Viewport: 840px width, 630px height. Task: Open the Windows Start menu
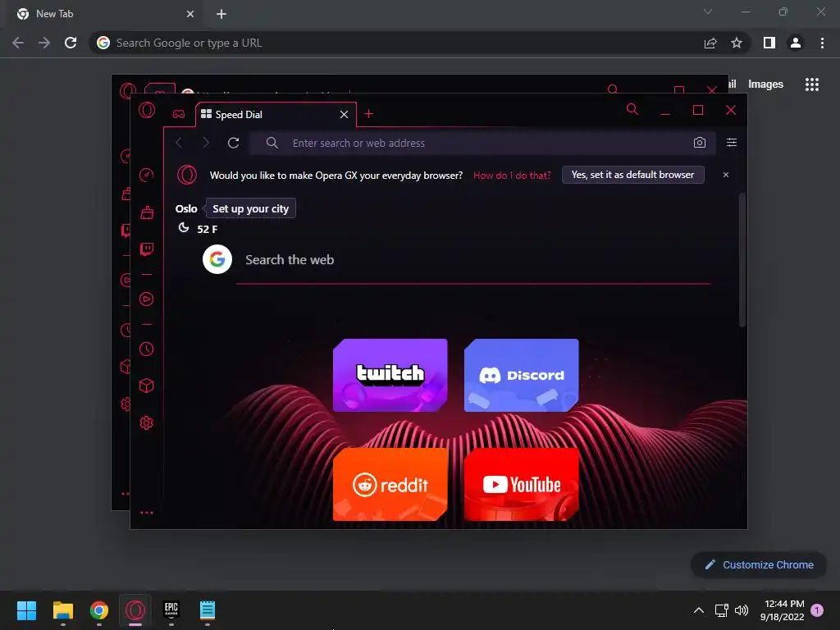(x=26, y=609)
